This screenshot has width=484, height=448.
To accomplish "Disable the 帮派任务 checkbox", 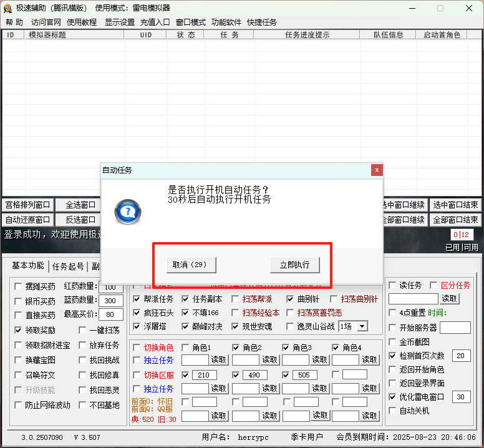I will (x=137, y=299).
